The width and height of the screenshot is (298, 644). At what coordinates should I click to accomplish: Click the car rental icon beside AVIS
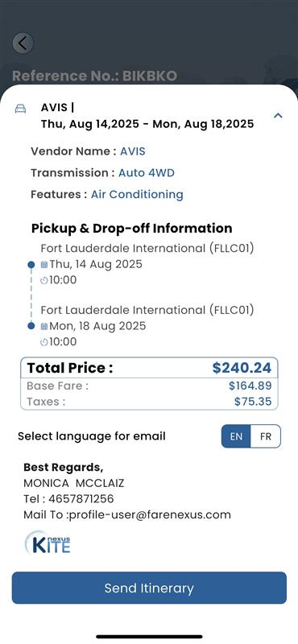click(21, 109)
